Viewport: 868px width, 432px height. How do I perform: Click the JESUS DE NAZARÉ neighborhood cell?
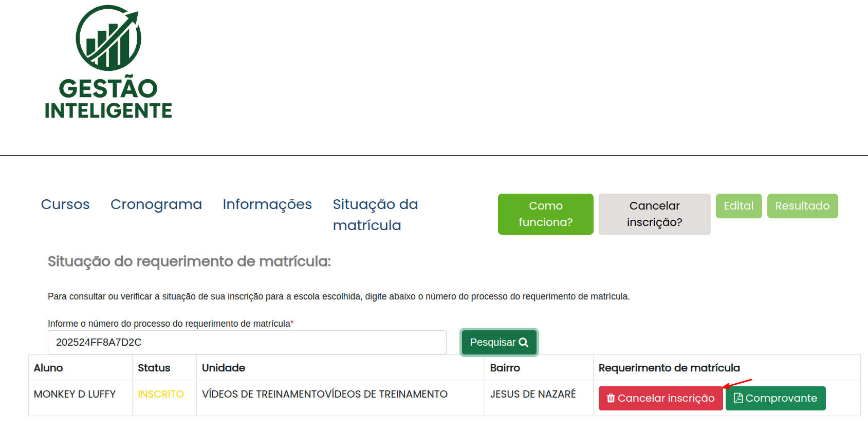pos(532,394)
